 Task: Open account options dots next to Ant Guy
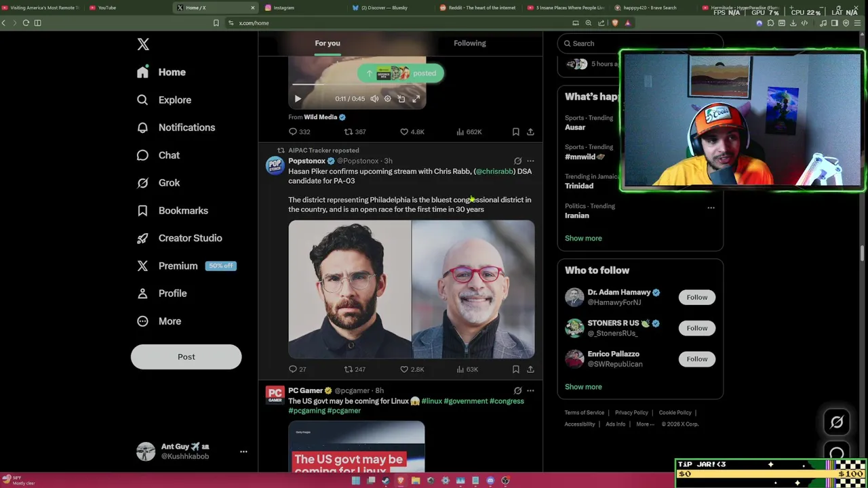(243, 451)
